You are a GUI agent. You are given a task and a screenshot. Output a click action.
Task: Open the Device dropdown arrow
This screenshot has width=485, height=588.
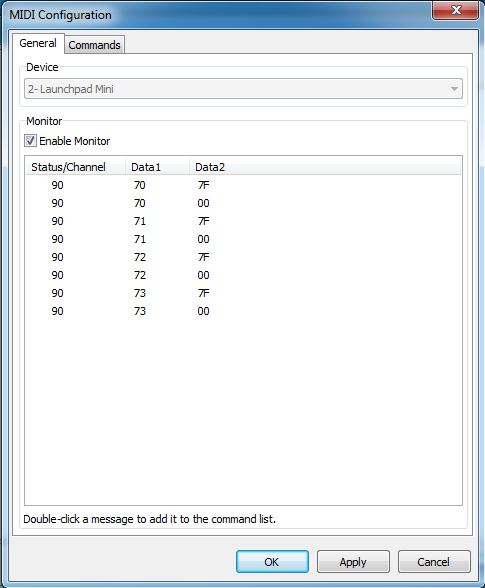coord(454,89)
